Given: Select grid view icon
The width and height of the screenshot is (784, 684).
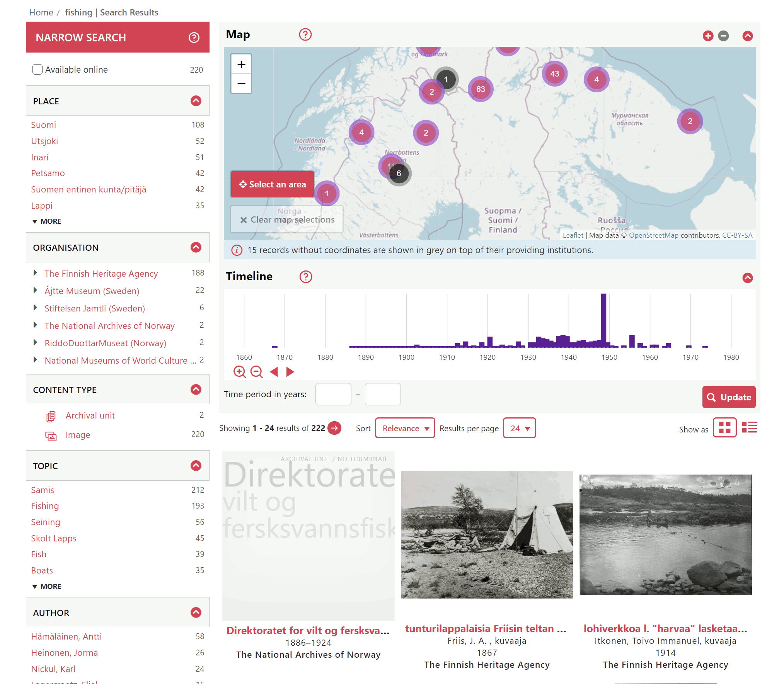Looking at the screenshot, I should pos(724,427).
